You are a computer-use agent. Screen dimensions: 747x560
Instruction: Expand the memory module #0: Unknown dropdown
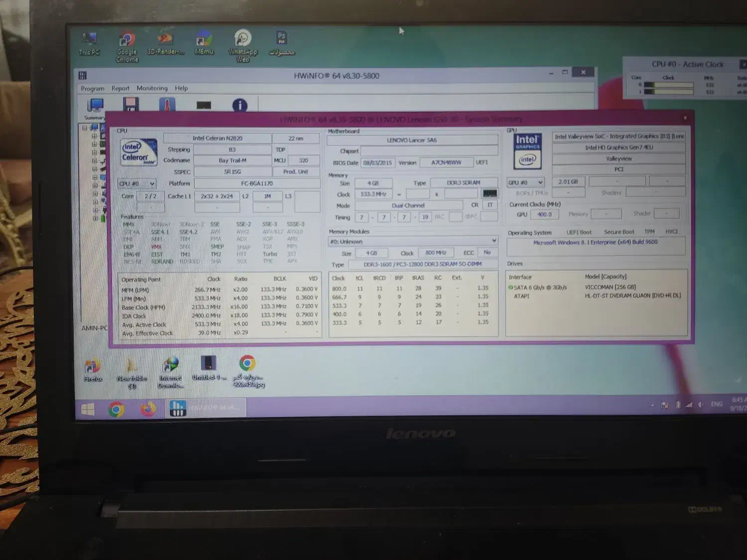[413, 241]
